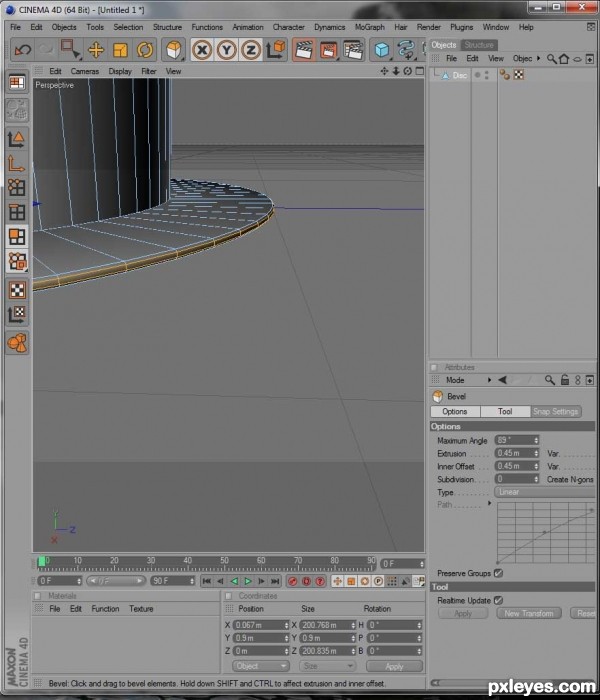Open the Object coordinate mode dropdown

coord(261,666)
